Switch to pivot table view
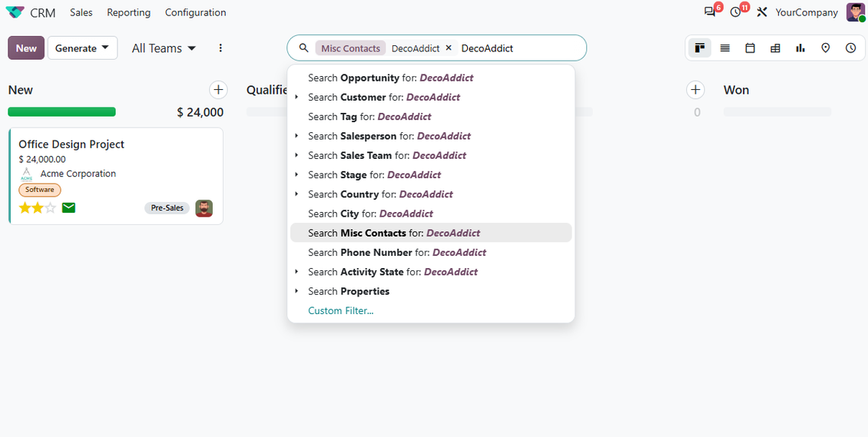 tap(775, 48)
